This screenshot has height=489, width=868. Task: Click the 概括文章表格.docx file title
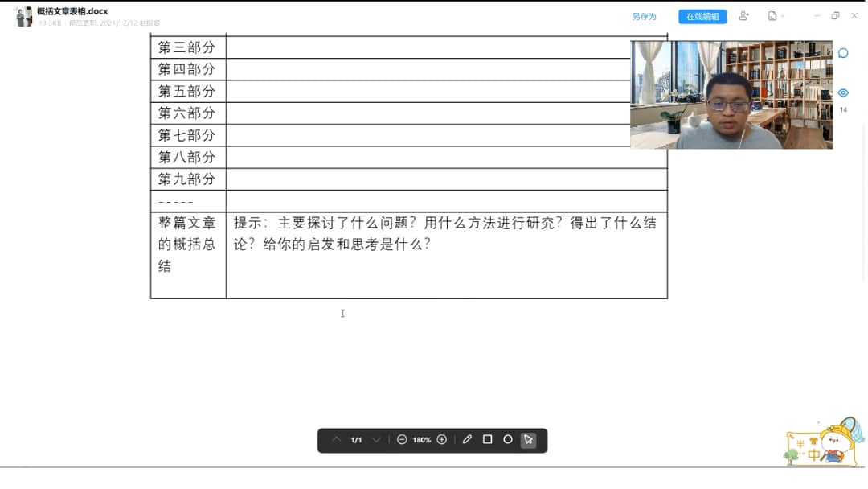72,11
